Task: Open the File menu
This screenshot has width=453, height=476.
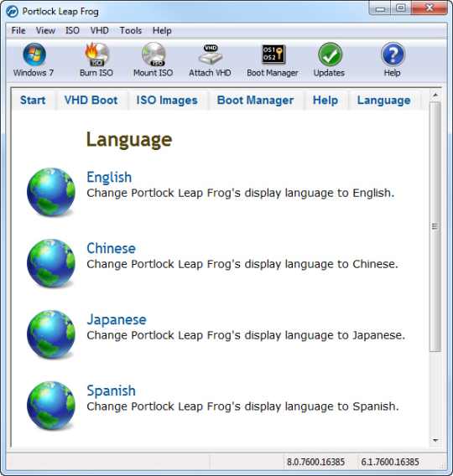Action: [18, 30]
